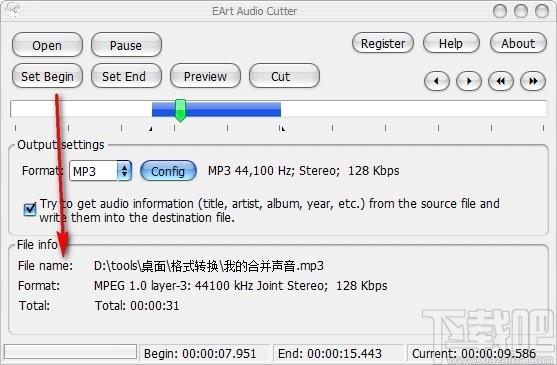Click the first title bar window button
The width and height of the screenshot is (557, 365).
[500, 11]
